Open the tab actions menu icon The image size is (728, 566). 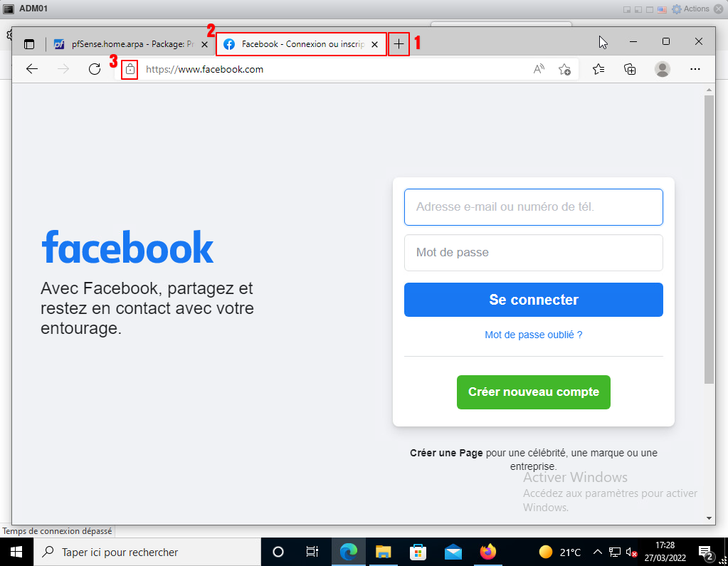29,44
